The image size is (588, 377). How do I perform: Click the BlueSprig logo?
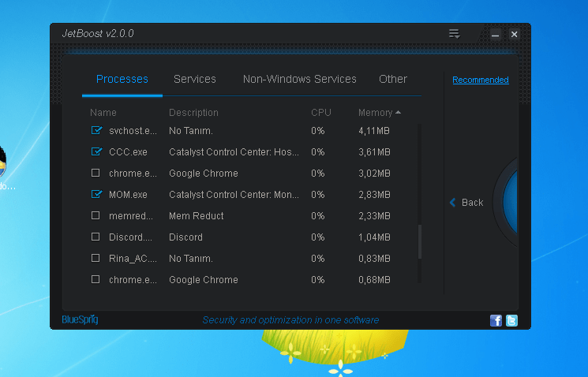[80, 319]
